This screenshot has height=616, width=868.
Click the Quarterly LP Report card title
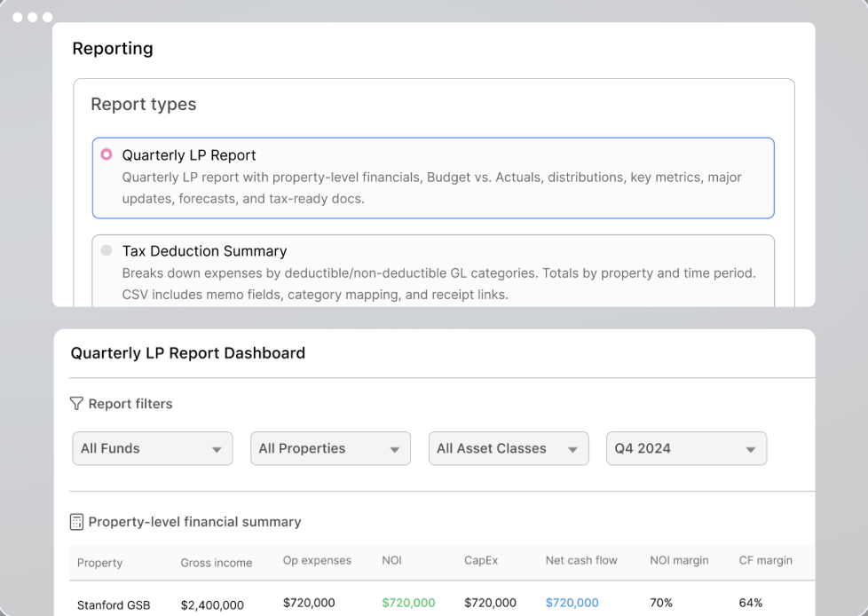[x=189, y=155]
